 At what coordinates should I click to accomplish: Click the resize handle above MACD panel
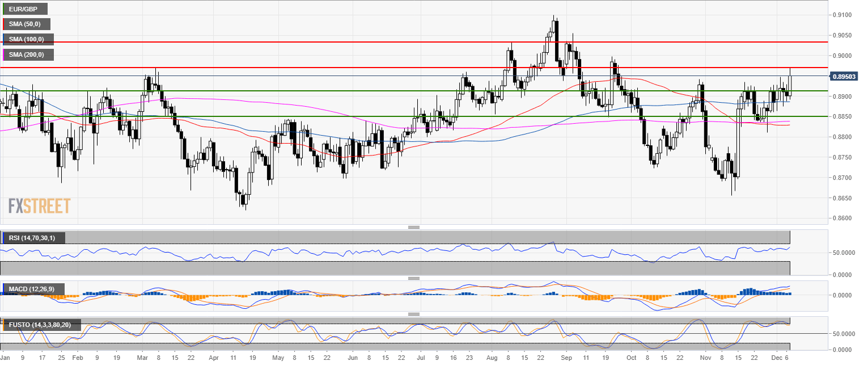(413, 278)
